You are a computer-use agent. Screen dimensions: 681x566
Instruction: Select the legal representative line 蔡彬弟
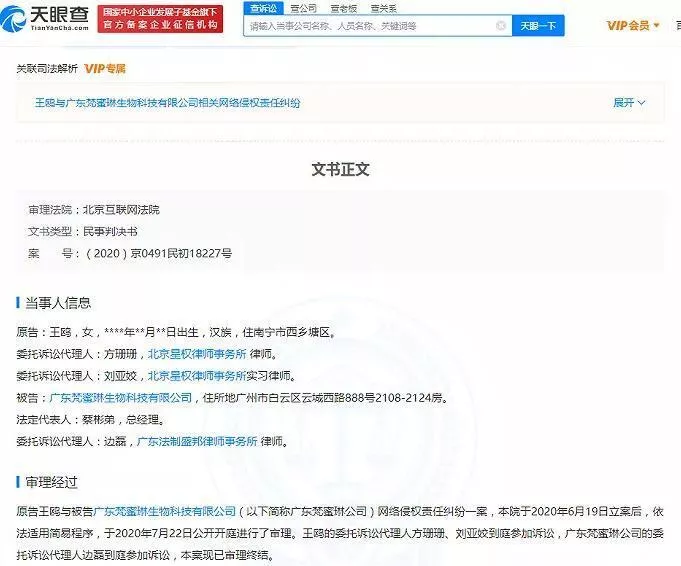point(90,419)
